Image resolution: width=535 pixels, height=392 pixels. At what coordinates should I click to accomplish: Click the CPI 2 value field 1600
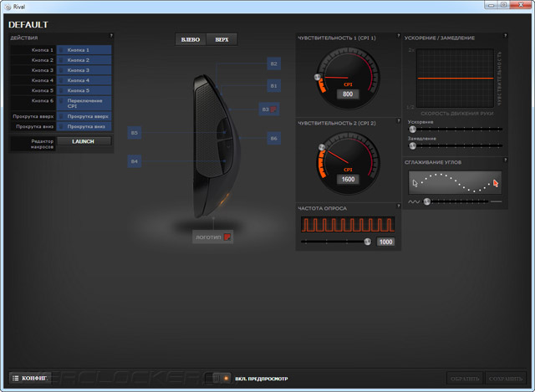click(x=348, y=179)
